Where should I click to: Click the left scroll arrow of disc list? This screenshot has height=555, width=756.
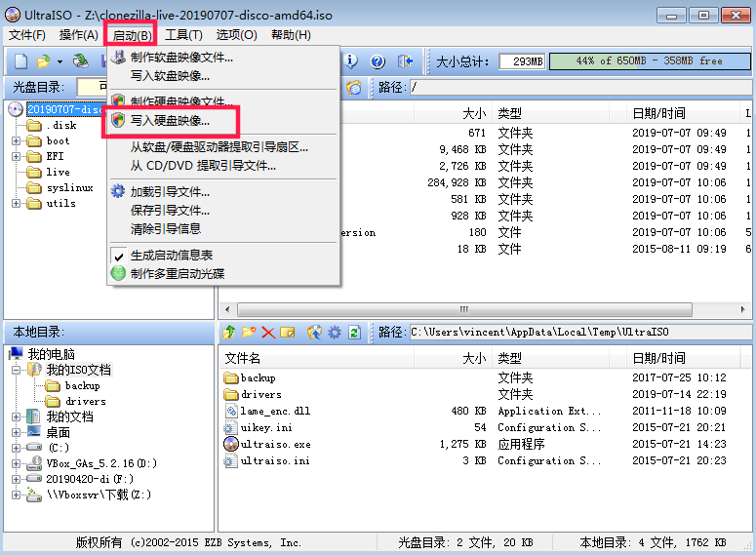click(x=227, y=309)
